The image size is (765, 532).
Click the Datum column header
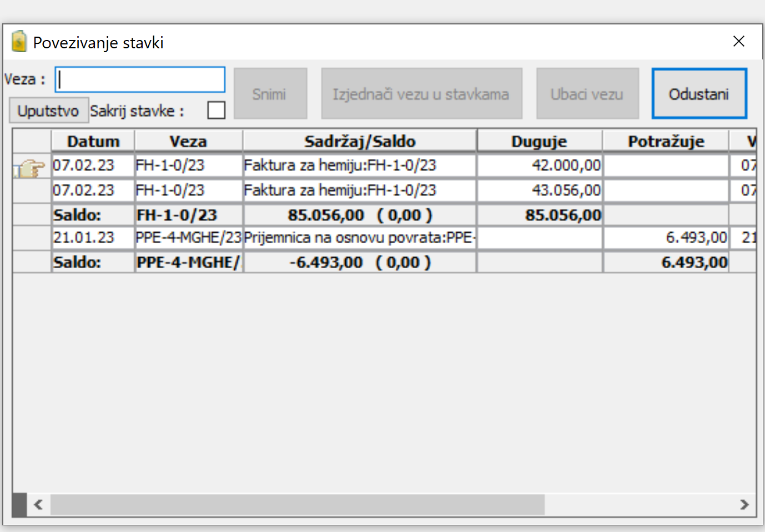[x=93, y=142]
